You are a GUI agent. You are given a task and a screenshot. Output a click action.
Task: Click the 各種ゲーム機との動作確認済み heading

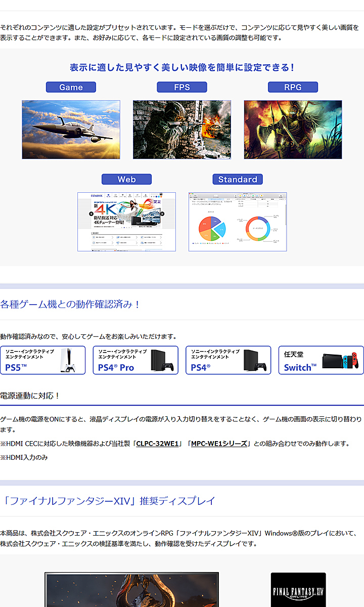coord(70,305)
